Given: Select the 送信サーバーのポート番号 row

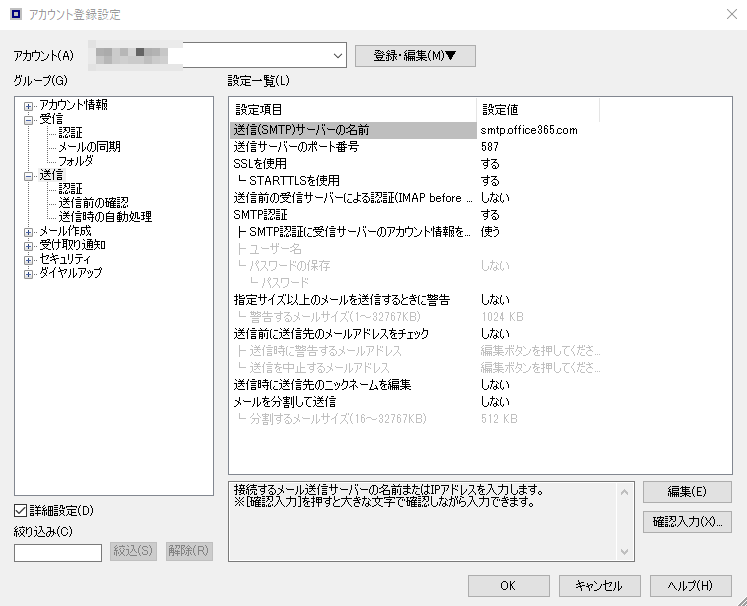Looking at the screenshot, I should (x=353, y=147).
